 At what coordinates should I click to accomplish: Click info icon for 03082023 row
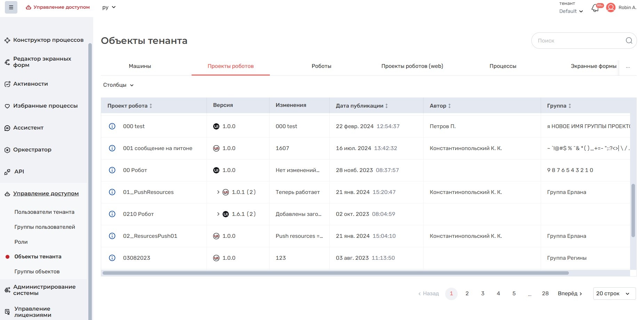click(112, 258)
